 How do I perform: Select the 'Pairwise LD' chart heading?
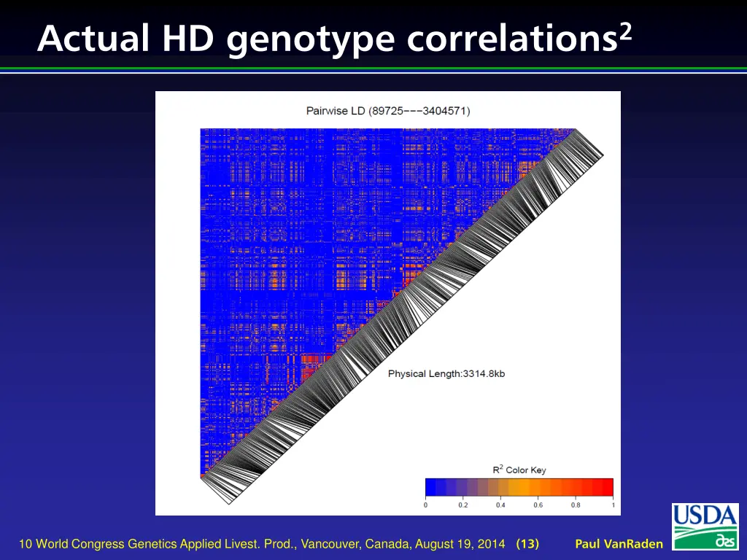pyautogui.click(x=387, y=111)
